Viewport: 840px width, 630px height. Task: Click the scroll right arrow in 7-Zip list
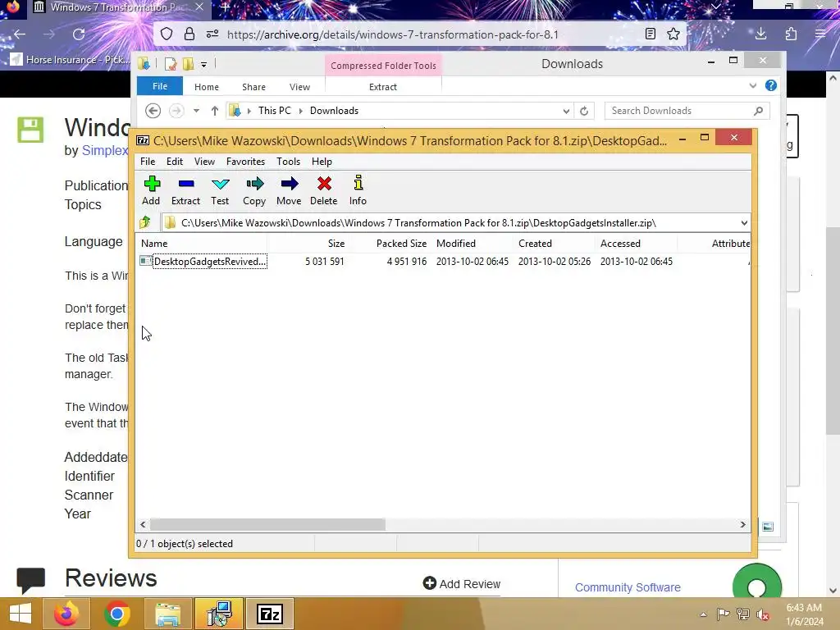tap(742, 524)
